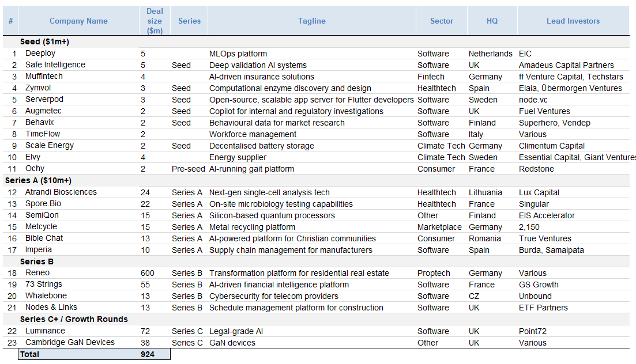
Task: Click the company name 'Augmetec'
Action: point(43,111)
